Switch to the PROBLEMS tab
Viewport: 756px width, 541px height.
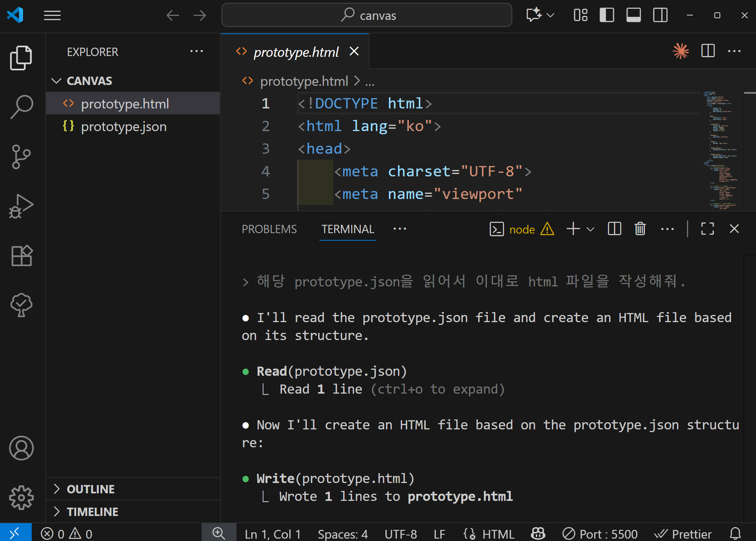(269, 229)
